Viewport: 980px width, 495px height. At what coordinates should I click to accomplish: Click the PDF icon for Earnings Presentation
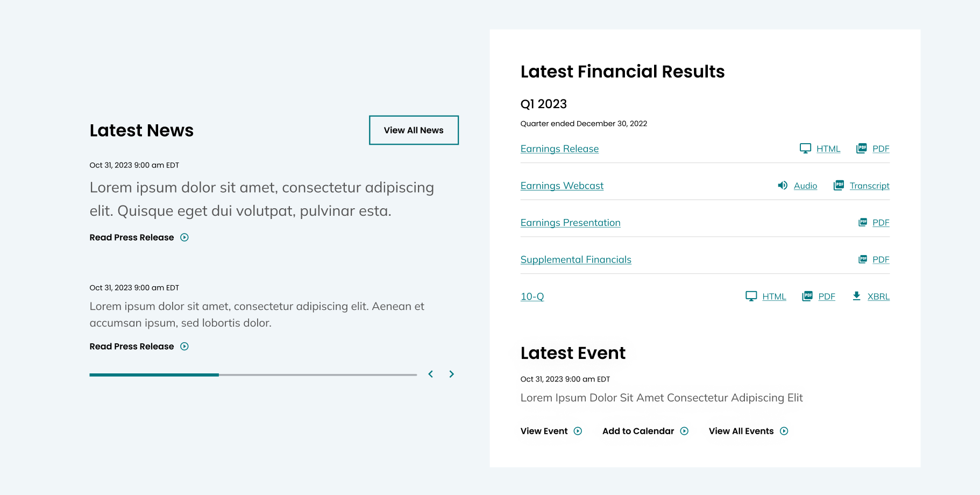[863, 222]
